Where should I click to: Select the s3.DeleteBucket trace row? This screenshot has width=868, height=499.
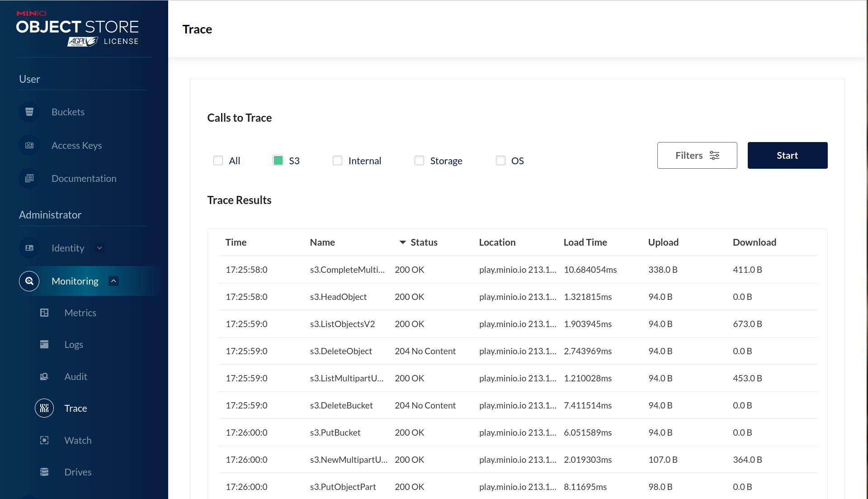coord(518,405)
